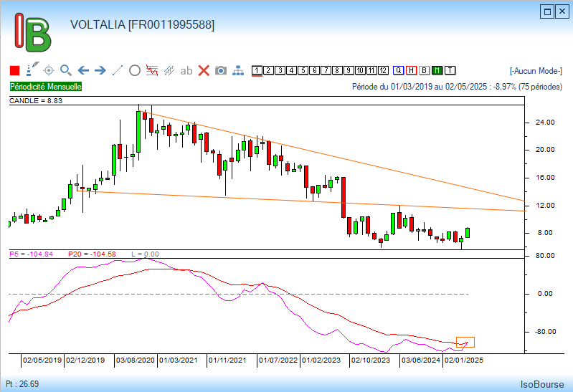The height and width of the screenshot is (392, 573).
Task: Click the 03/08/2020 date axis label
Action: (136, 360)
